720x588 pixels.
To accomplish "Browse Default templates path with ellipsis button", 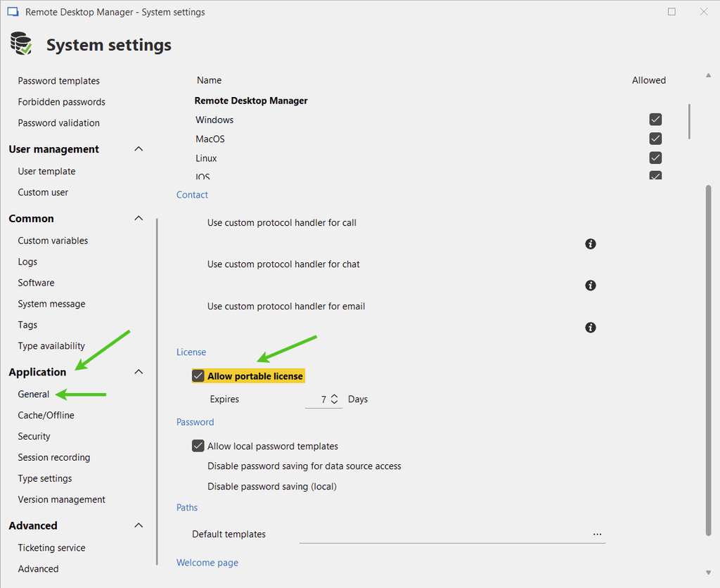I will point(597,535).
